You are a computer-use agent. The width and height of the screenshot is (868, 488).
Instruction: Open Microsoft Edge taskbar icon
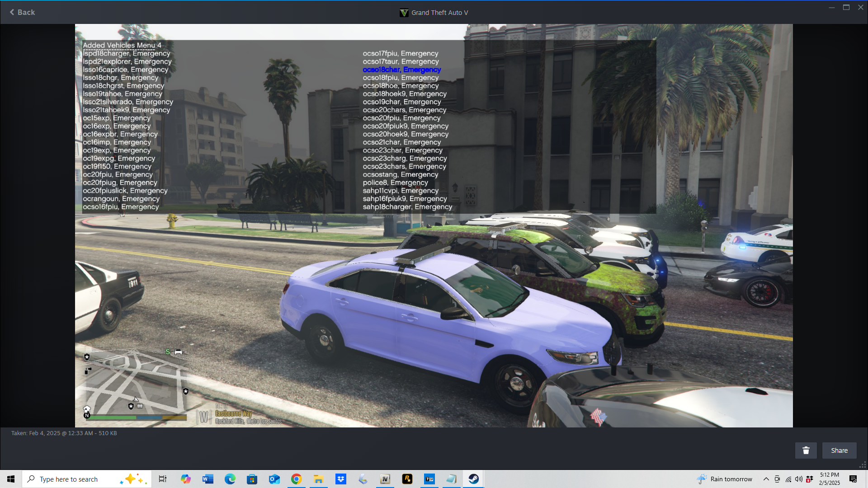[230, 479]
